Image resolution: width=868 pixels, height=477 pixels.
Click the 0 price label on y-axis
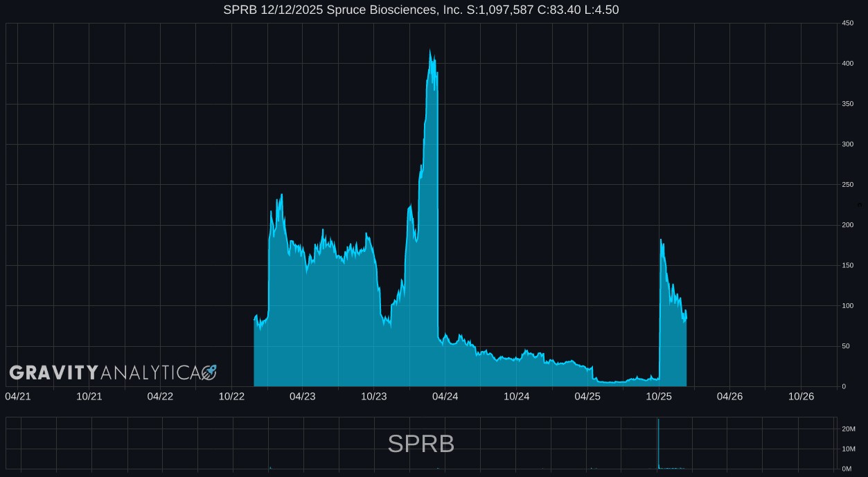pyautogui.click(x=844, y=386)
